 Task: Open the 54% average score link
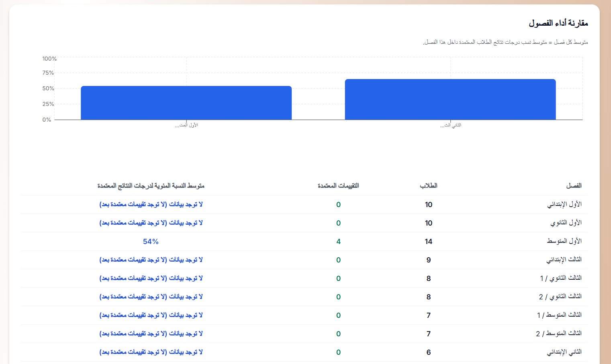[x=151, y=241]
